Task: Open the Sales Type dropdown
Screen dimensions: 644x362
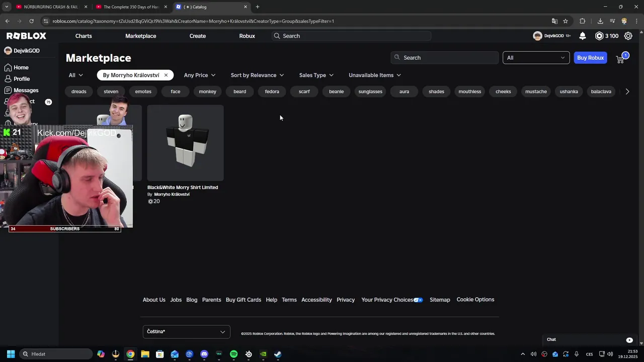Action: pos(316,75)
